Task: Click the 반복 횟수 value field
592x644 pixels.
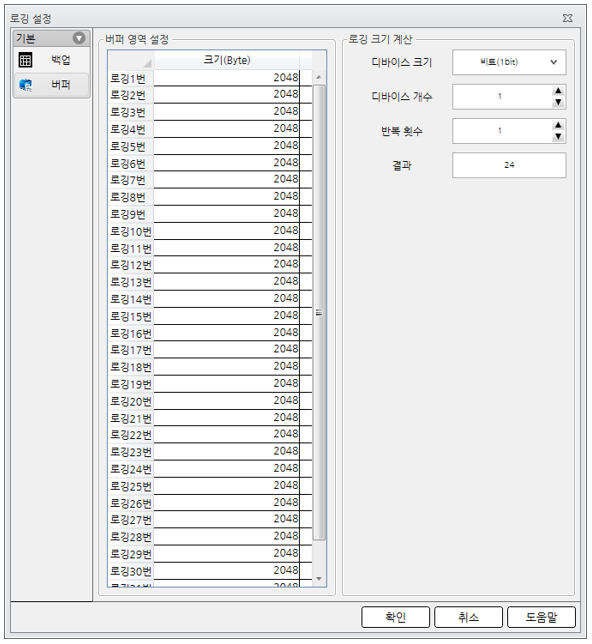Action: (502, 131)
